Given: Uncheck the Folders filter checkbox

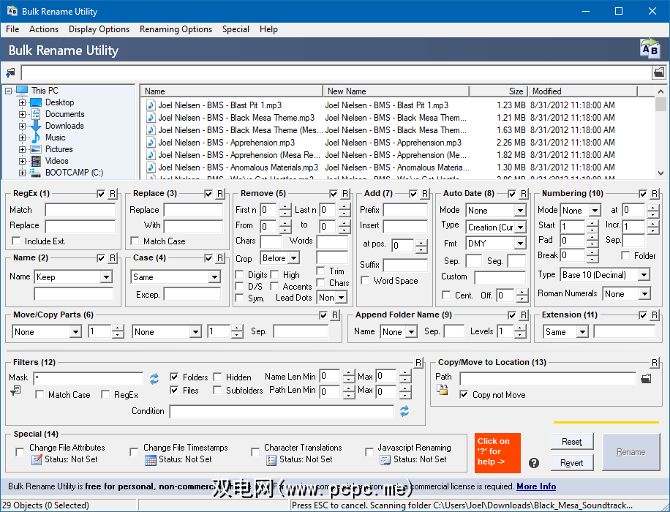Looking at the screenshot, I should pyautogui.click(x=175, y=377).
